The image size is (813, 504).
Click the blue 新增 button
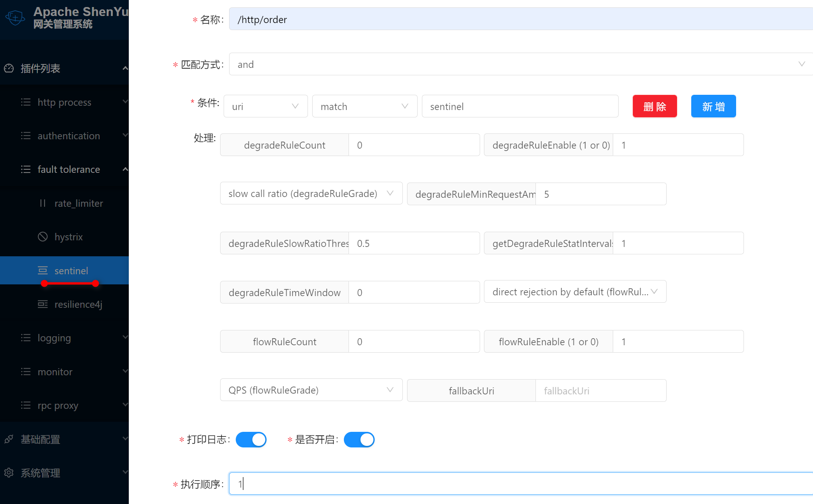click(713, 106)
